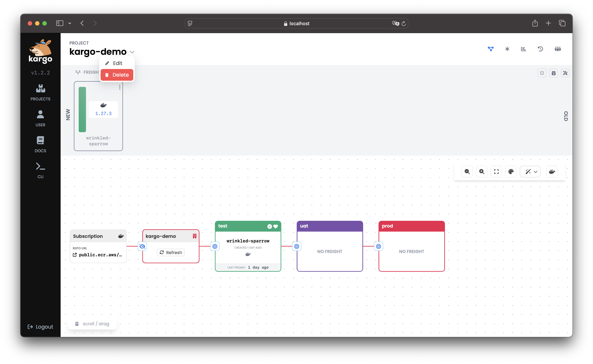Image resolution: width=593 pixels, height=364 pixels.
Task: Click the Docker whale icon on freight card
Action: (103, 105)
